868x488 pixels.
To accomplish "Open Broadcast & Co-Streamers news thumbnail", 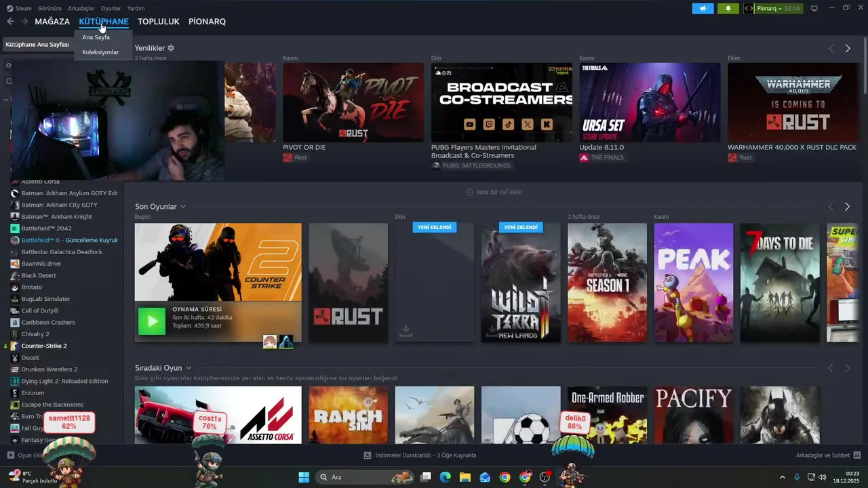I will pyautogui.click(x=502, y=102).
